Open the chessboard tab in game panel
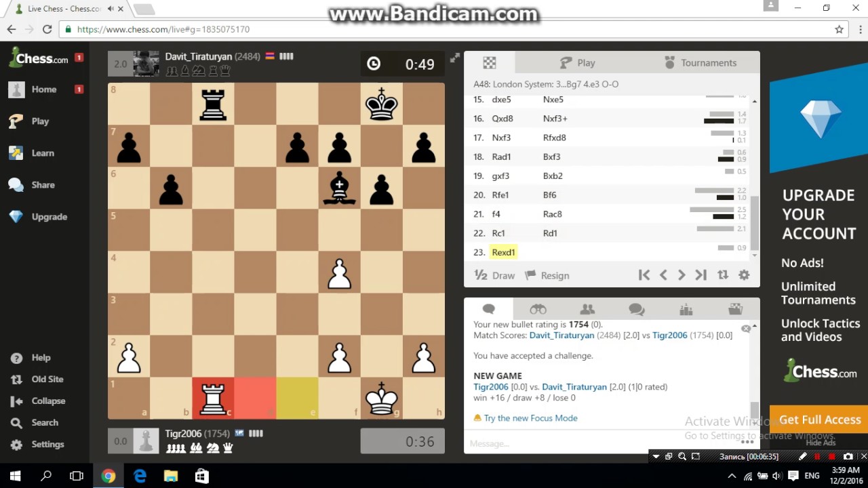 [490, 62]
